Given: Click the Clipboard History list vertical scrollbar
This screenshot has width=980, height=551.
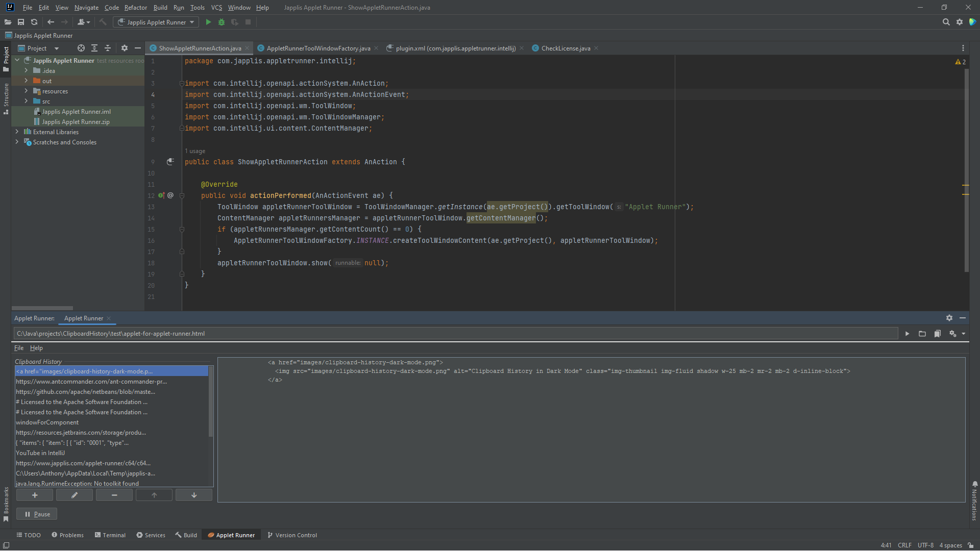Looking at the screenshot, I should point(211,402).
